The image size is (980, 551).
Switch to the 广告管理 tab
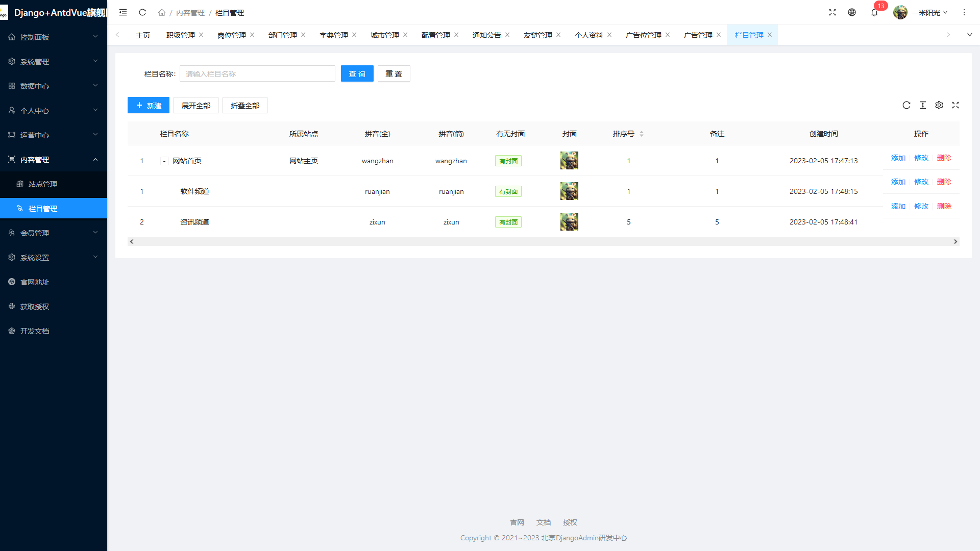tap(698, 35)
